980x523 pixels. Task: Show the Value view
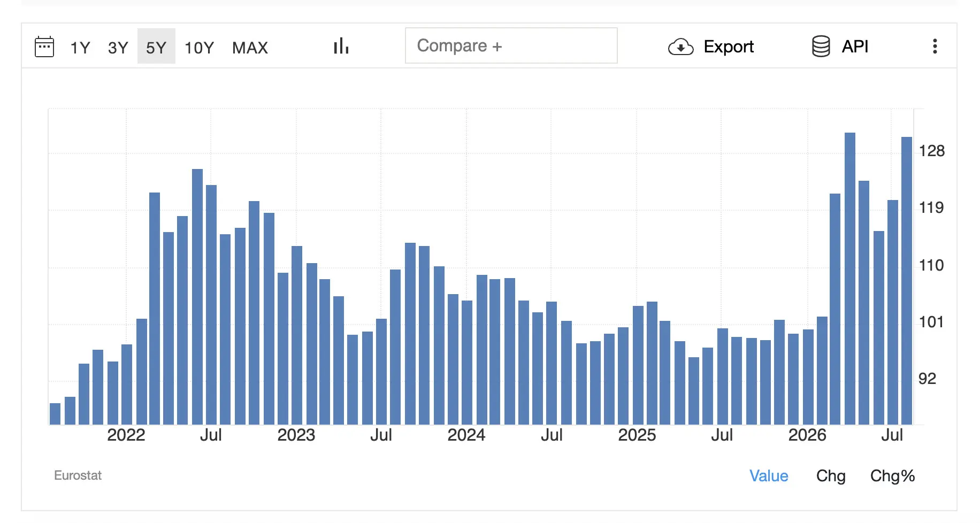point(769,476)
